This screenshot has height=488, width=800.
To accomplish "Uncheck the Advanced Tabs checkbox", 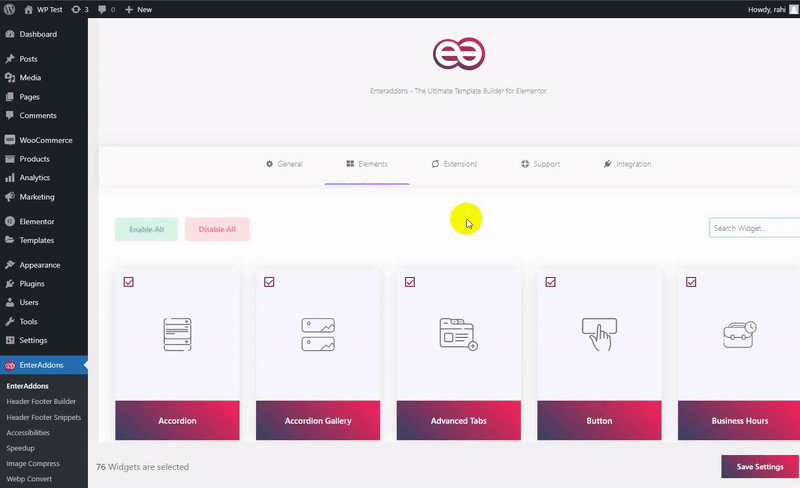I will (410, 282).
